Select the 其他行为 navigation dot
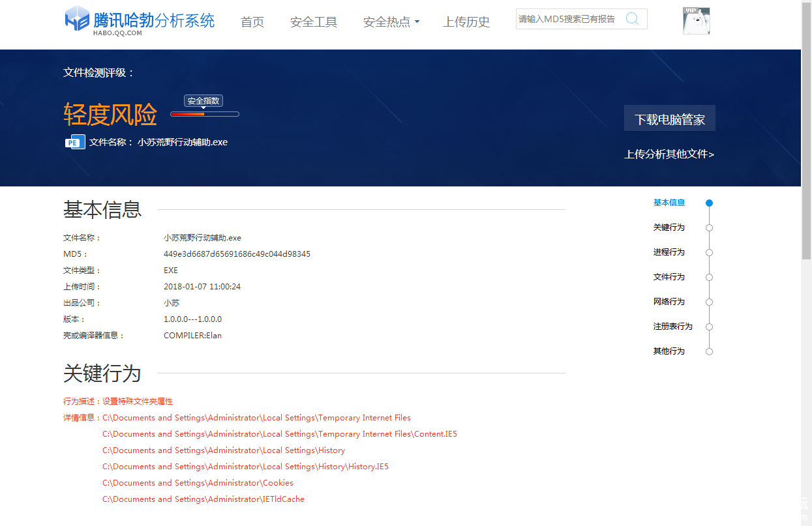 pyautogui.click(x=710, y=352)
